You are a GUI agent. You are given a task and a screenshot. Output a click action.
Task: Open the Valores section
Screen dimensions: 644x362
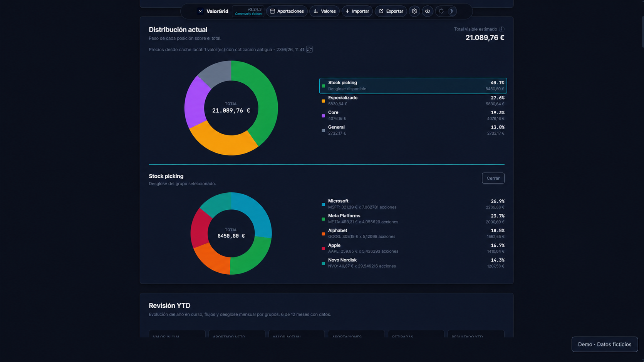(x=324, y=11)
